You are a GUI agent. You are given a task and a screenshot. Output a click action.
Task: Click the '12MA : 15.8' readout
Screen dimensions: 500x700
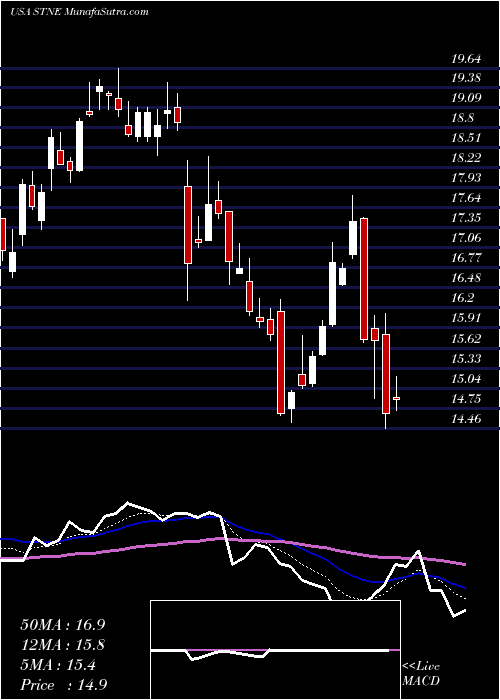63,645
